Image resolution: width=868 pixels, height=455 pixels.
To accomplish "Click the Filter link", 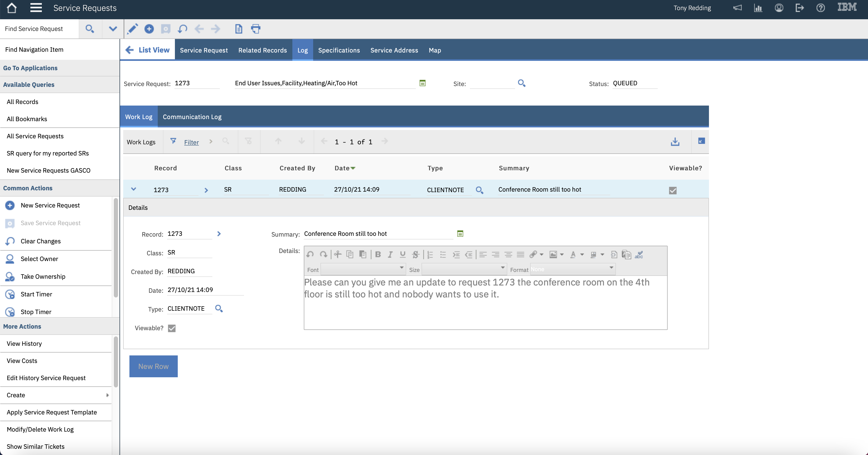I will tap(191, 142).
